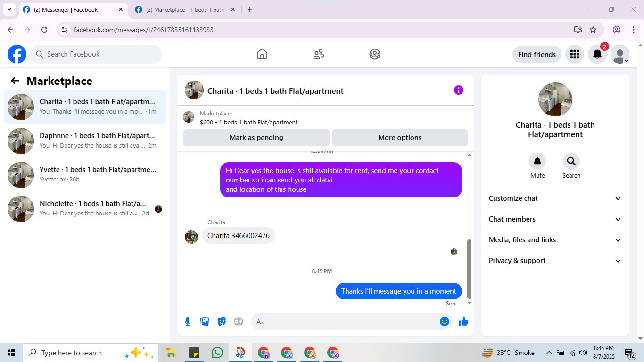Go back in browser history
This screenshot has width=644, height=362.
click(10, 30)
